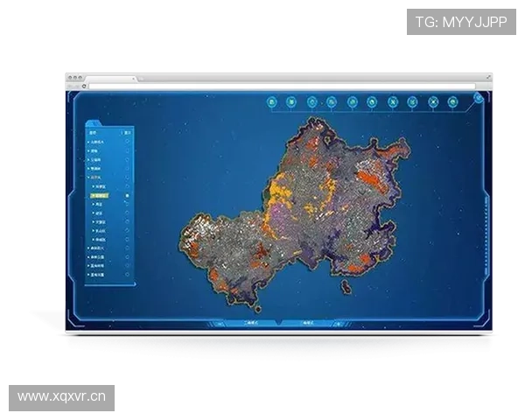Toggle the visibility circle of the first layer row
525x420 pixels.
pos(127,142)
